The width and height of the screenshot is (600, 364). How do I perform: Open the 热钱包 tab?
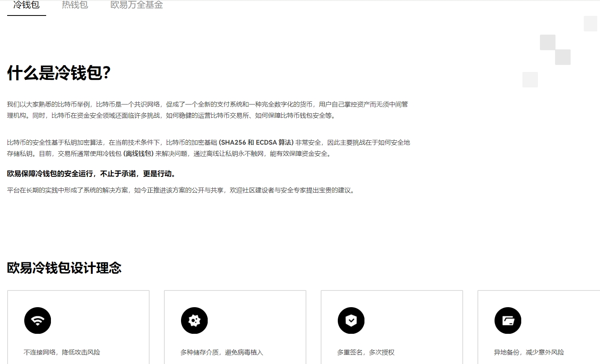(x=75, y=5)
